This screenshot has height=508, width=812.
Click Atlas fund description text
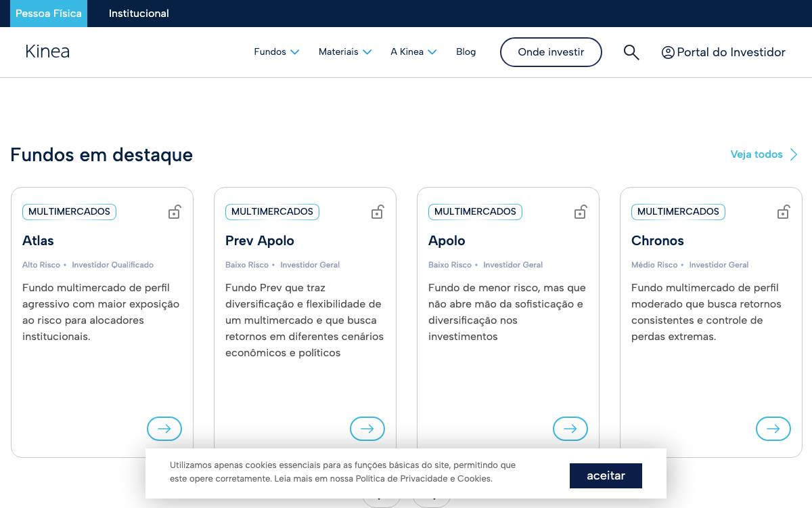coord(101,312)
